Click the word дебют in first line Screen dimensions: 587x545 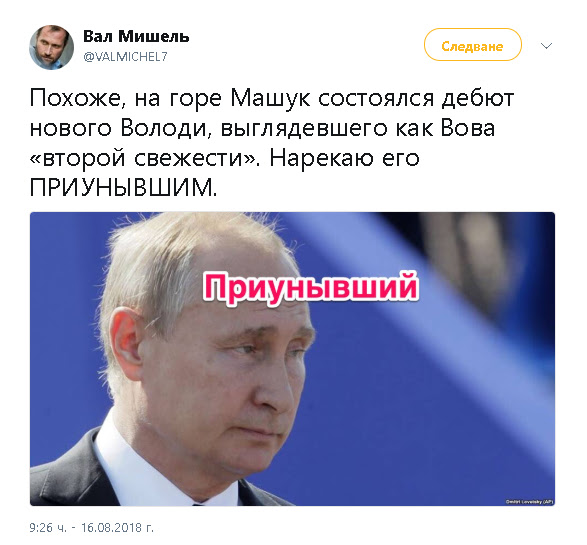(478, 98)
